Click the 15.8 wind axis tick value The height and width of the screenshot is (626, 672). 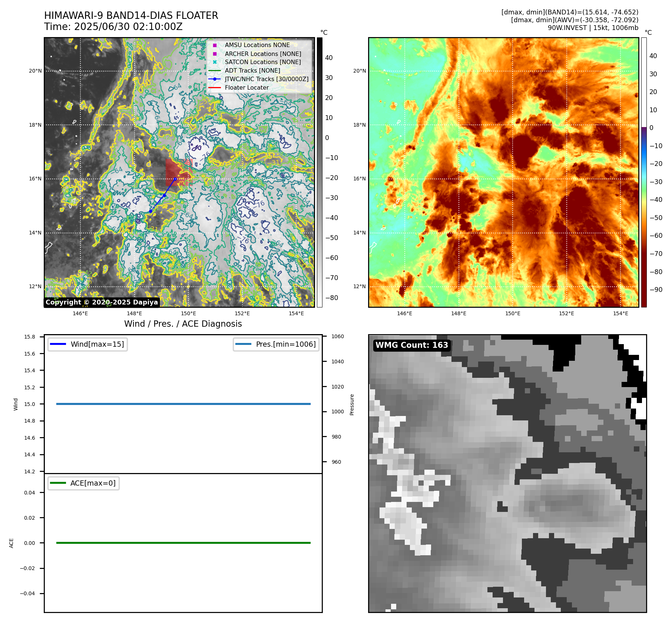[x=30, y=337]
